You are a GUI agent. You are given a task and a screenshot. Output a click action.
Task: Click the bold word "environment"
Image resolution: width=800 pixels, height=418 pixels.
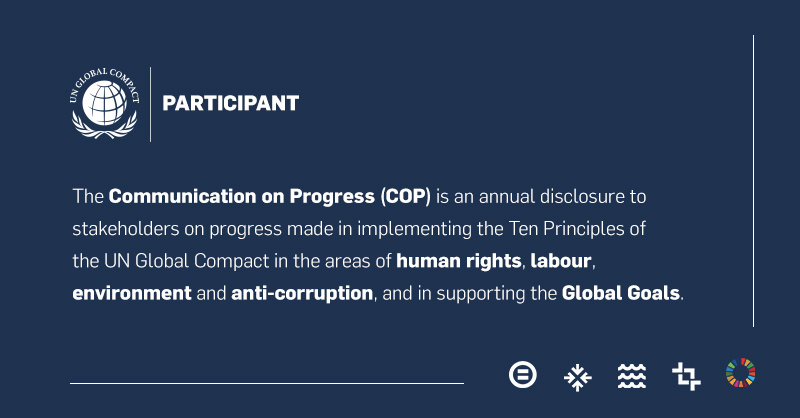click(x=131, y=294)
